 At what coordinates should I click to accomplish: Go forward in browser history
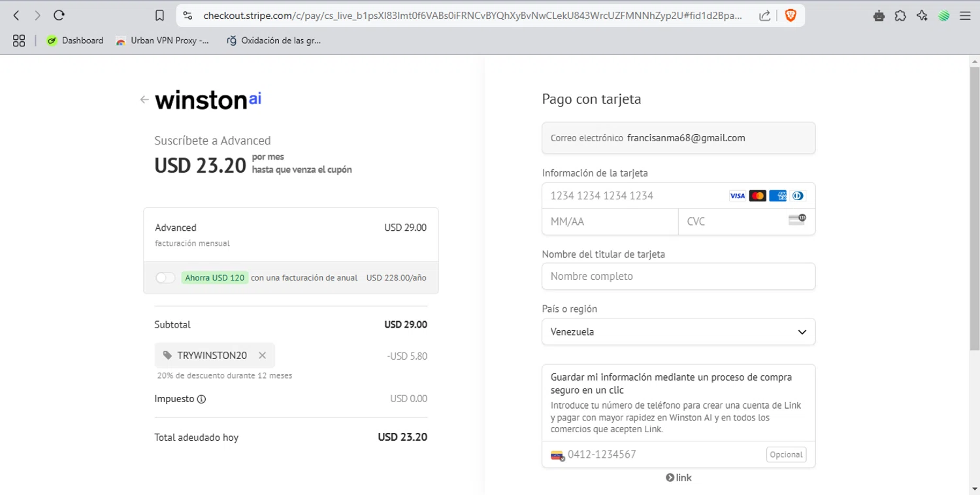pos(37,15)
